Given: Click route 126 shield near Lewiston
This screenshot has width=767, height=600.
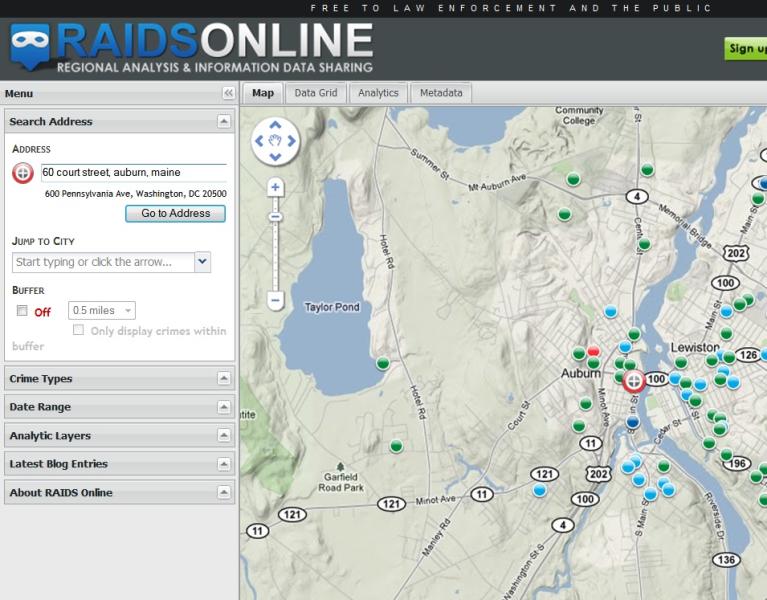Looking at the screenshot, I should click(x=748, y=355).
